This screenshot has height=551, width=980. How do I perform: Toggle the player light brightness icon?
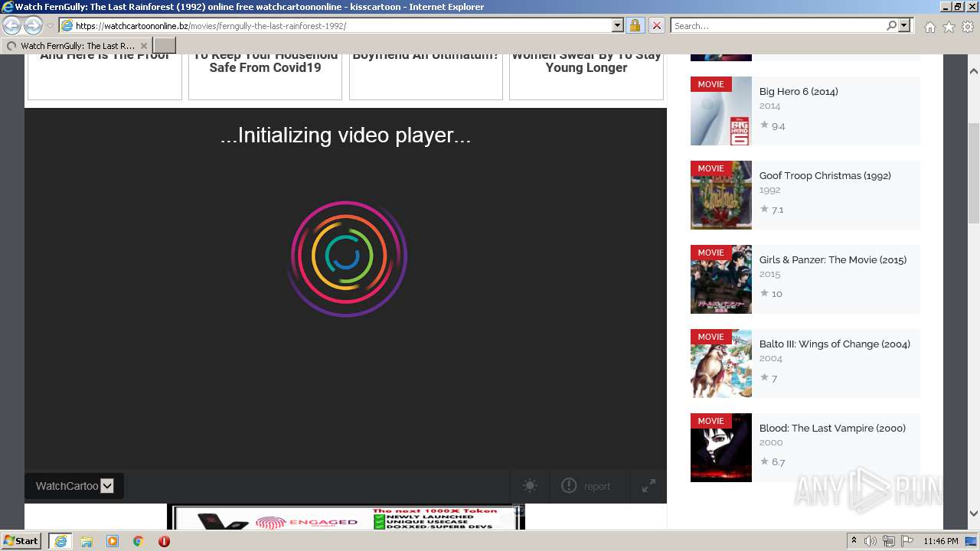click(x=530, y=486)
